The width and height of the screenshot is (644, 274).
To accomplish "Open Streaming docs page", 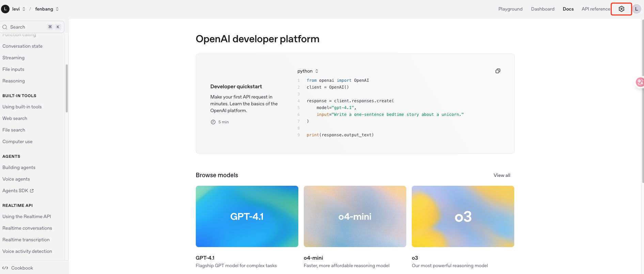I will pyautogui.click(x=13, y=58).
